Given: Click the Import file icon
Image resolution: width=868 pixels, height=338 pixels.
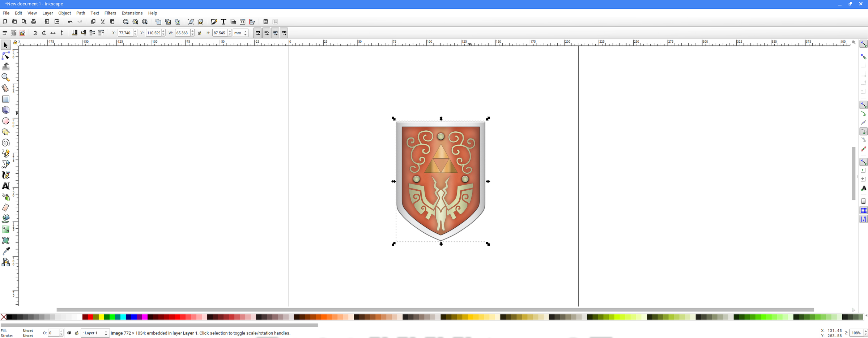Looking at the screenshot, I should coord(47,22).
